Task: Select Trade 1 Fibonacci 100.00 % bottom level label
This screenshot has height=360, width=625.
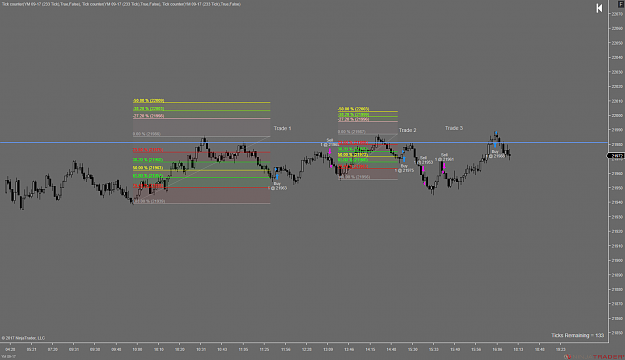Action: point(149,201)
